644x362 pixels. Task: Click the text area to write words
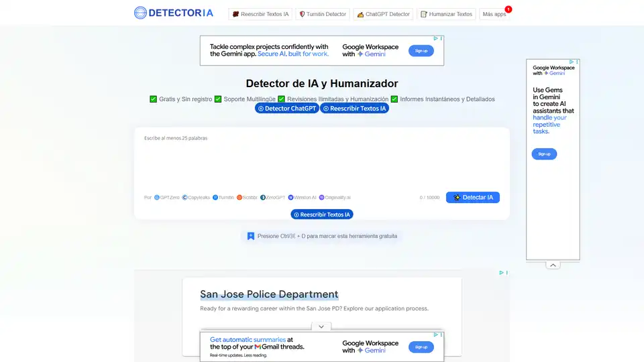coord(321,160)
